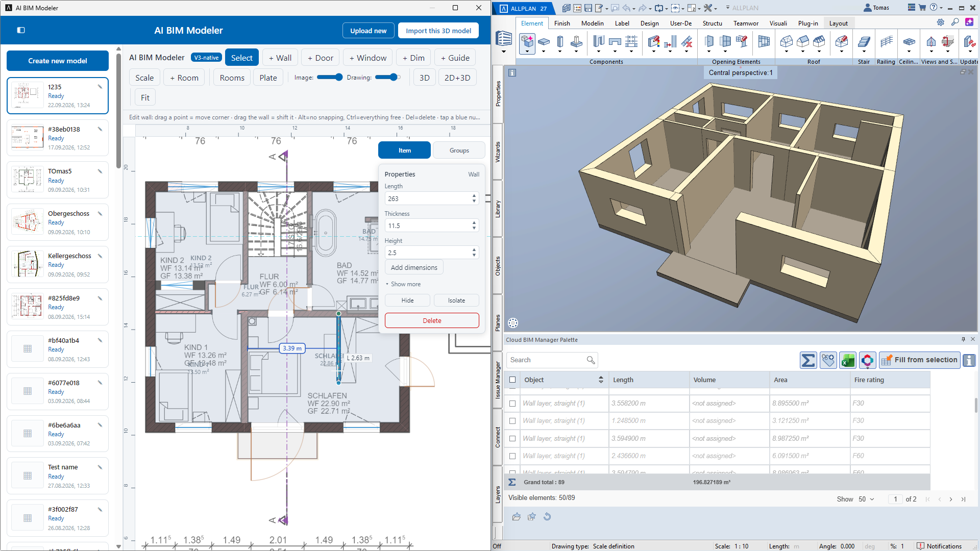The width and height of the screenshot is (980, 551).
Task: Click the Door opening icon in Opening Elements
Action: tap(709, 42)
